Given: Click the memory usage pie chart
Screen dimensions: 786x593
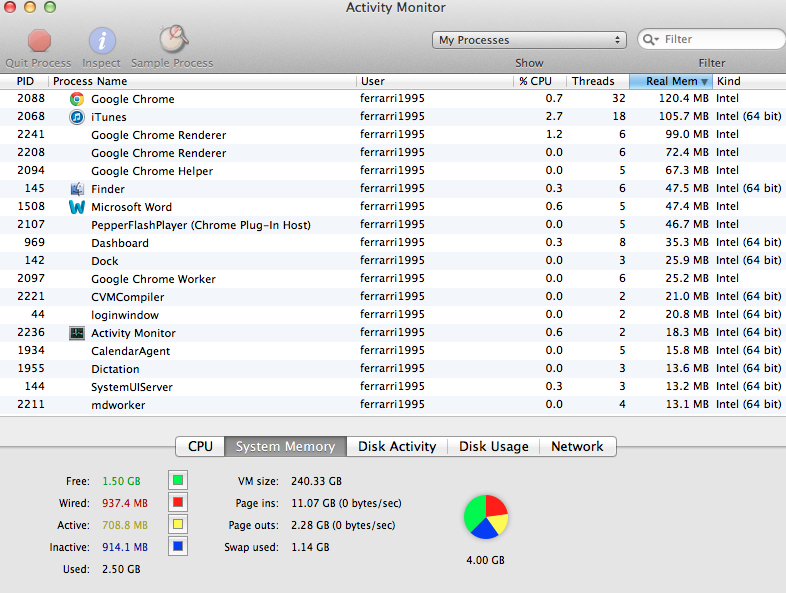Looking at the screenshot, I should pyautogui.click(x=486, y=517).
